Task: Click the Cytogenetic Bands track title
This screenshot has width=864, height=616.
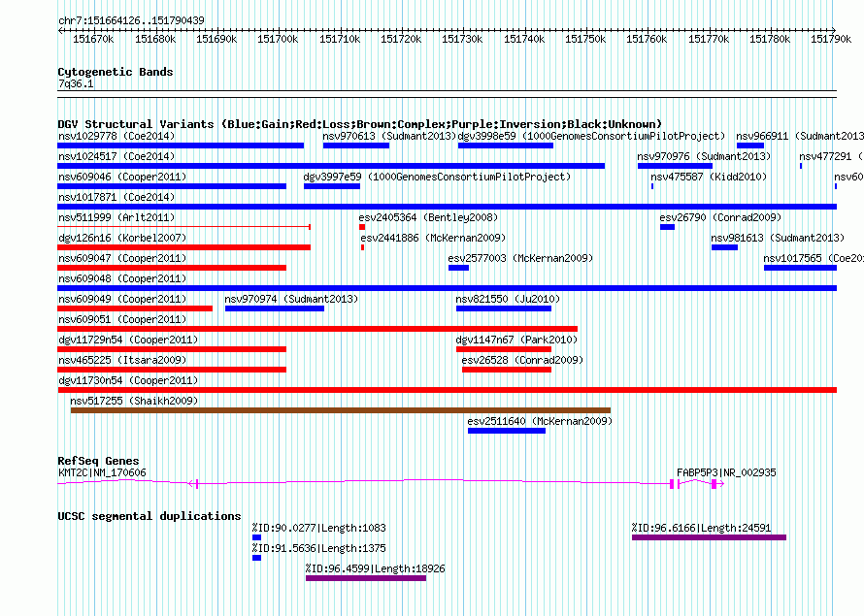Action: (x=116, y=72)
